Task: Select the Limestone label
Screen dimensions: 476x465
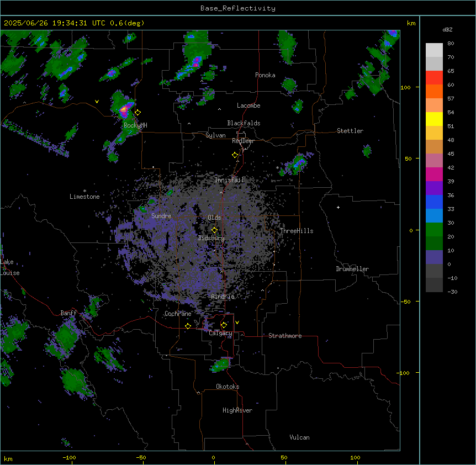Action: coord(84,197)
